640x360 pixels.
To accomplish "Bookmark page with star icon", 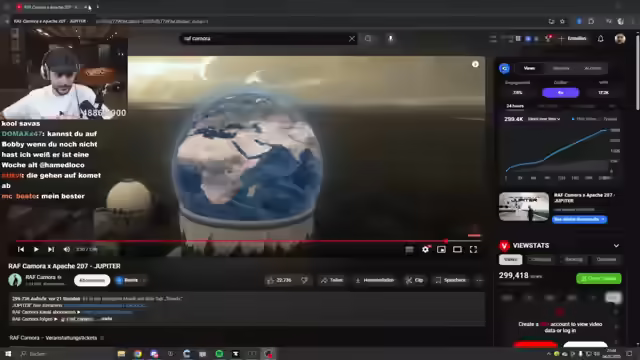I will [x=562, y=21].
